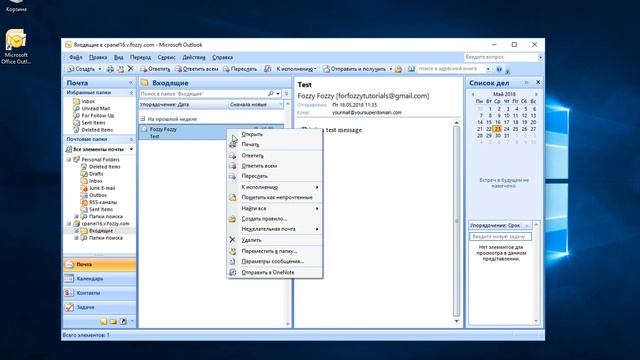640x360 pixels.
Task: Open the Сервис menu
Action: 167,58
